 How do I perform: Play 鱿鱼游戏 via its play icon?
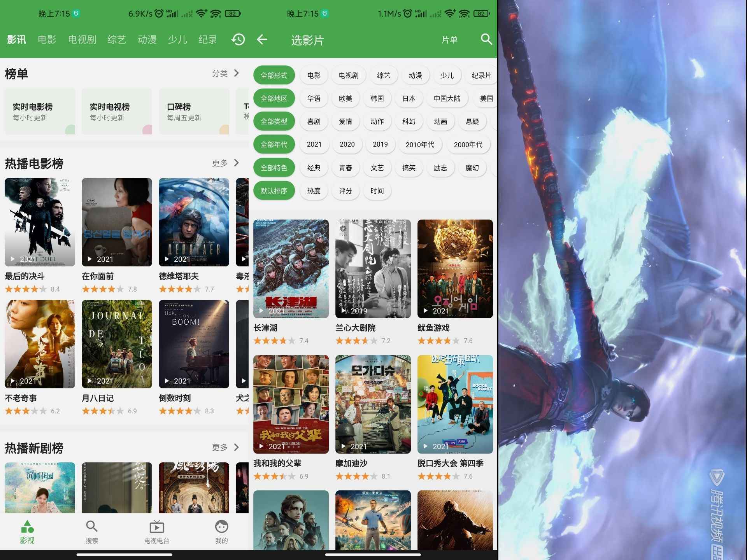point(426,311)
